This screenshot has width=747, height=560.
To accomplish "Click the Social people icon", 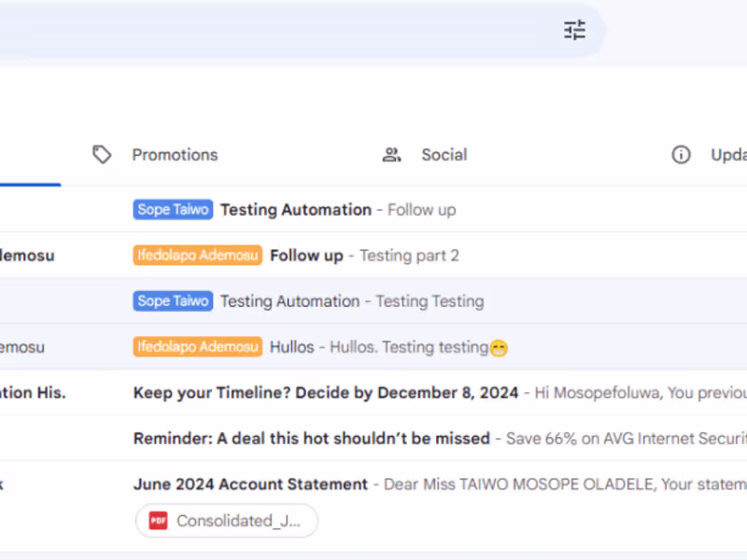I will pyautogui.click(x=392, y=155).
